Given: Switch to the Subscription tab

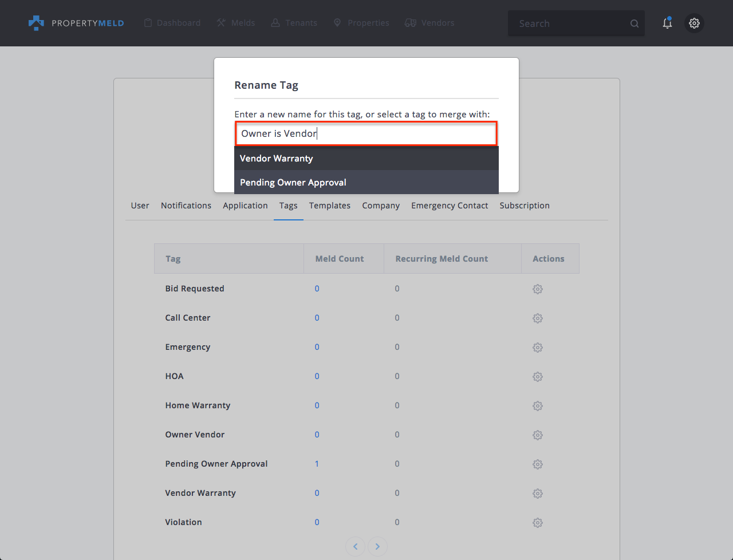Looking at the screenshot, I should (525, 206).
